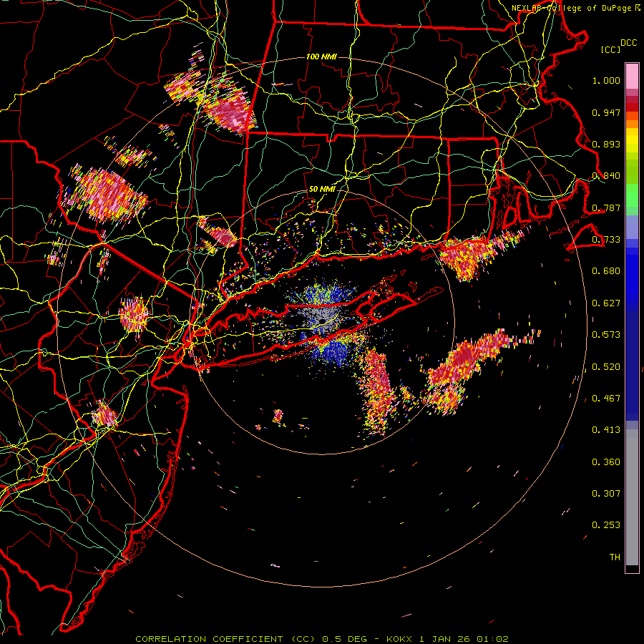Click the 01:02 timestamp in the caption

pos(492,639)
